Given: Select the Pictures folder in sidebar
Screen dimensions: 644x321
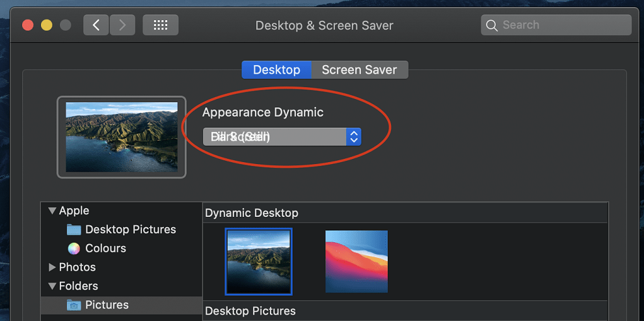Looking at the screenshot, I should [121, 305].
